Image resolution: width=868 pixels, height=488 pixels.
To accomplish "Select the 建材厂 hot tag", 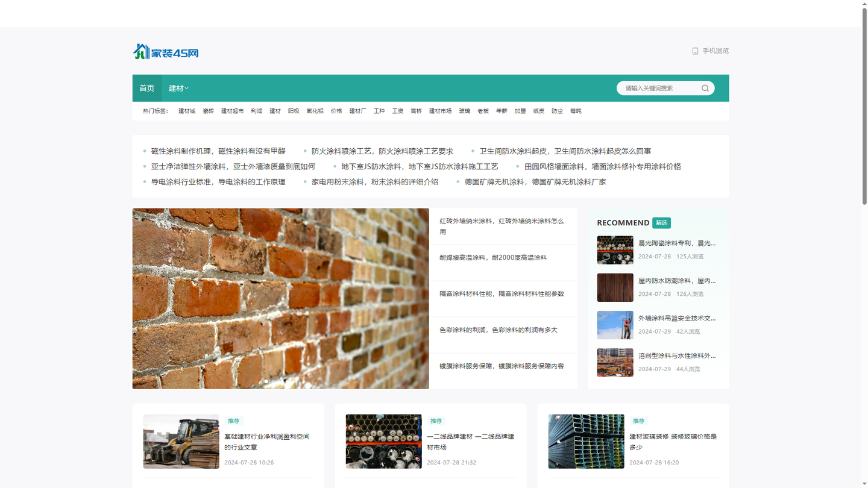I will point(357,111).
